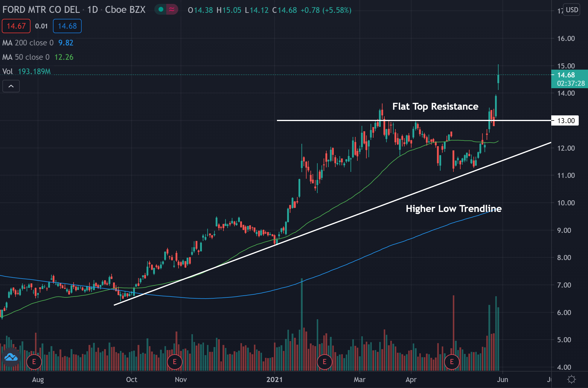Open the chart settings gear icon
Image resolution: width=588 pixels, height=388 pixels.
pyautogui.click(x=571, y=379)
